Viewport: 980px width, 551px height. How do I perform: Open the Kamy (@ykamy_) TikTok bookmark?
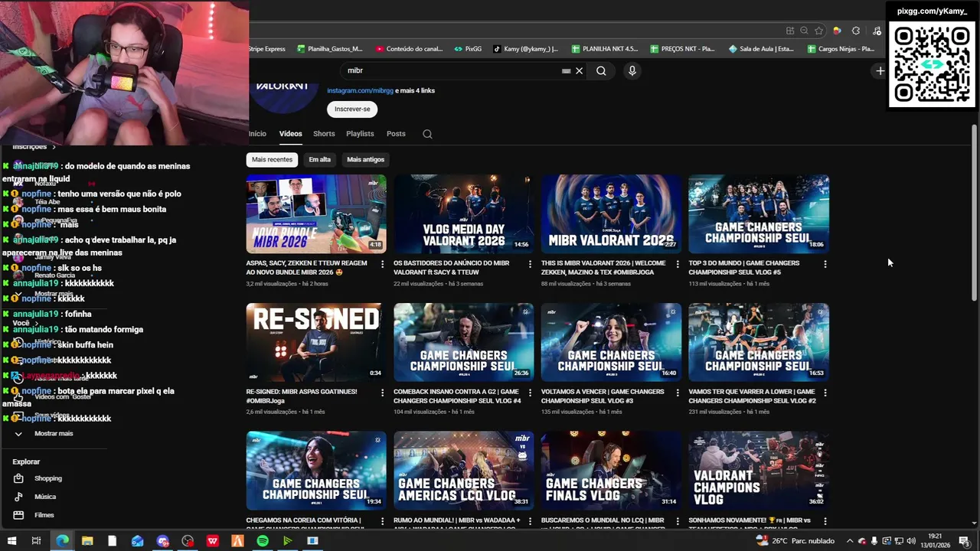(x=525, y=49)
